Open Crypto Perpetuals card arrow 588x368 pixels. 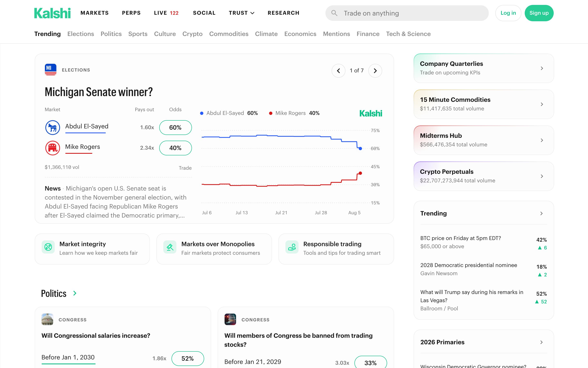click(542, 176)
